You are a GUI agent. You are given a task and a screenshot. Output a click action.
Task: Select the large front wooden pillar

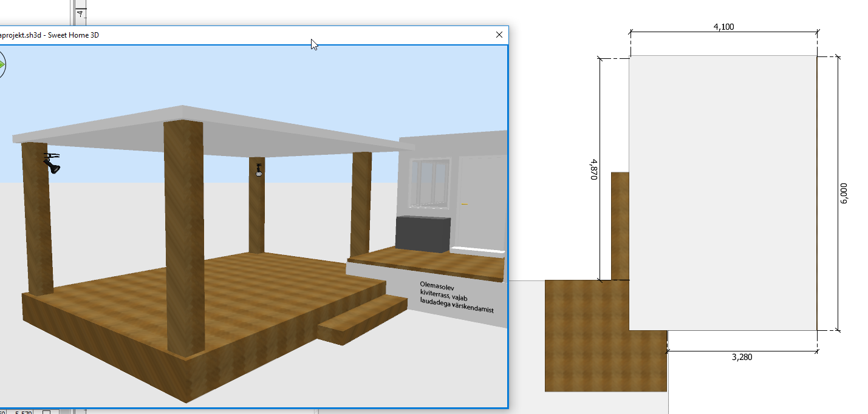(x=185, y=237)
